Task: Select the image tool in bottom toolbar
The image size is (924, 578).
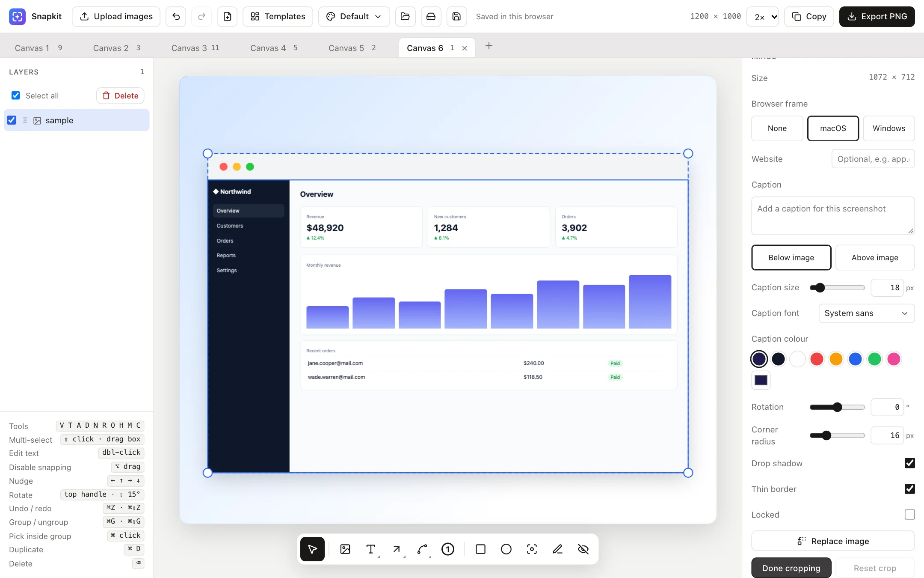Action: (345, 549)
